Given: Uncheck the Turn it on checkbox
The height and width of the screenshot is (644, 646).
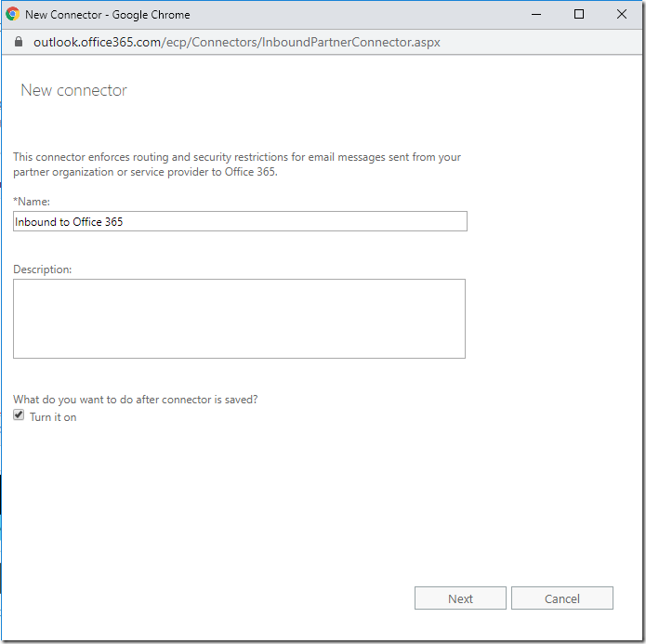Looking at the screenshot, I should (x=19, y=414).
